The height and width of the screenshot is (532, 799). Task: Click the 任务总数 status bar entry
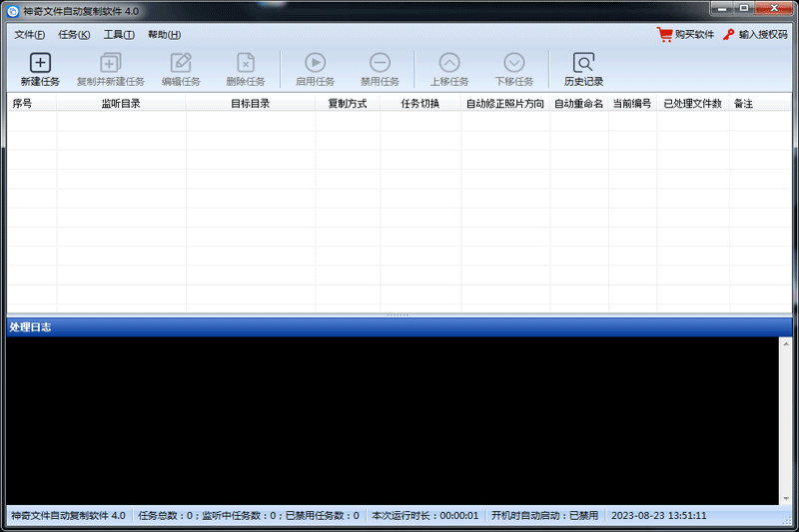tap(249, 516)
